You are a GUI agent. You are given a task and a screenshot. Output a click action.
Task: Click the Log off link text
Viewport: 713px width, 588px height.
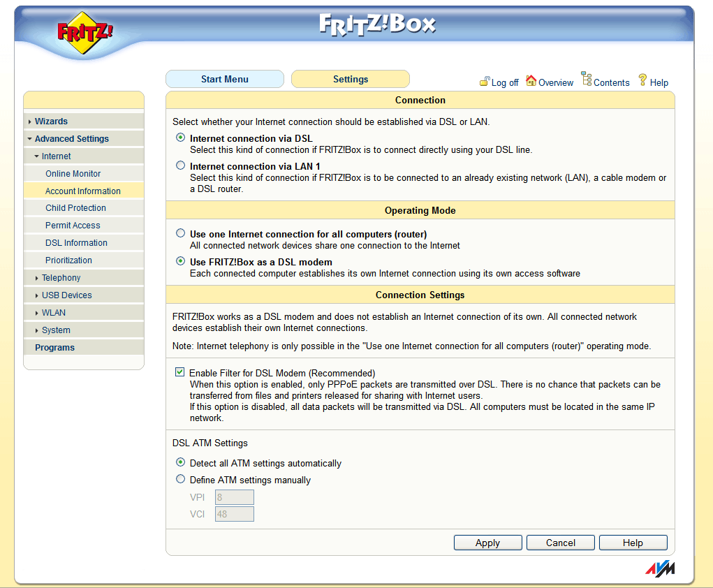click(505, 83)
